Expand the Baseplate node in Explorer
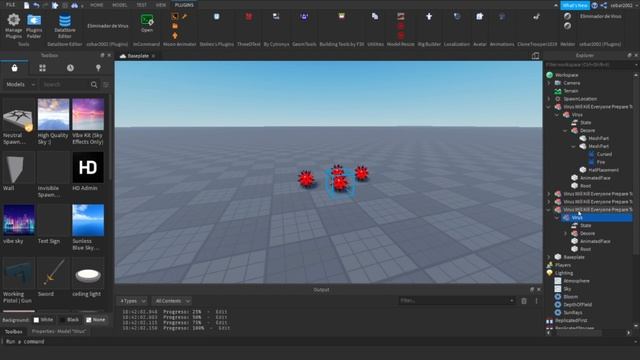The width and height of the screenshot is (640, 360). [x=549, y=257]
